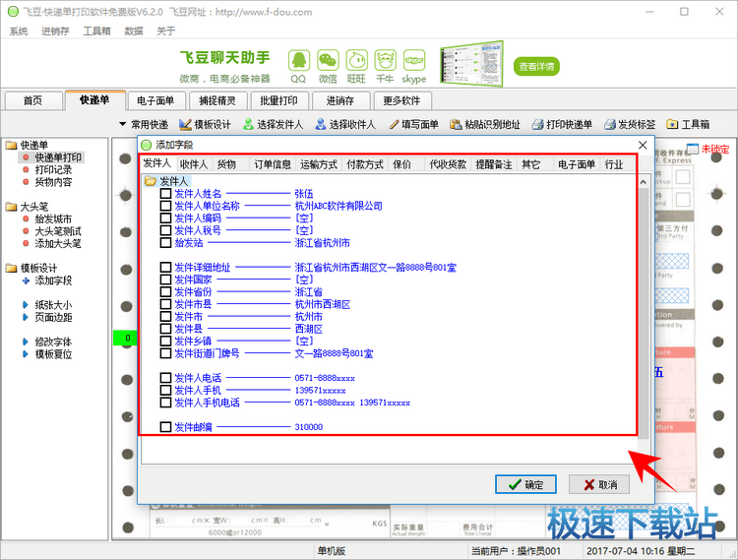Collapse the 大头笔 folder in sidebar

pos(11,207)
